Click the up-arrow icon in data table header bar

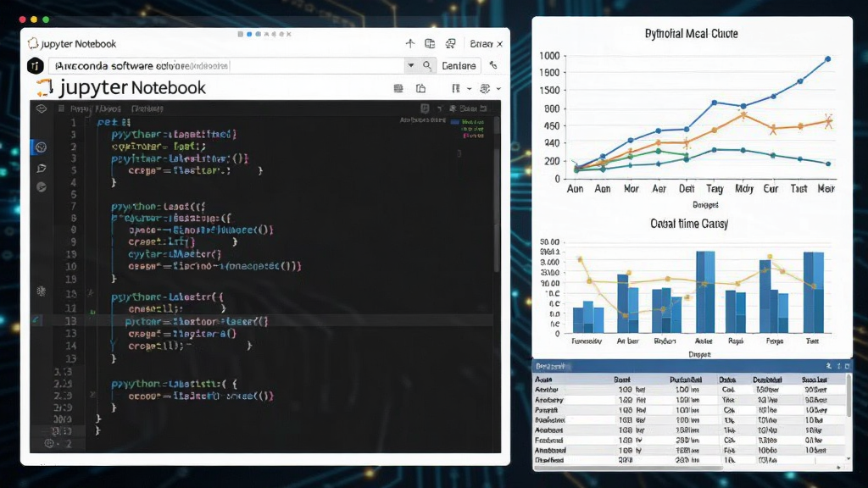(838, 366)
